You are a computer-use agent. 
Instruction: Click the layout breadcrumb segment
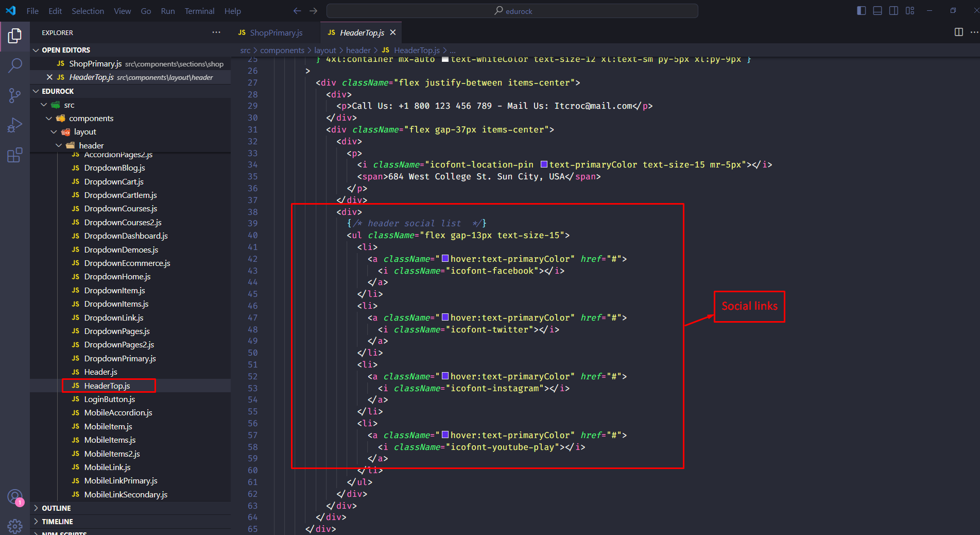(x=325, y=50)
